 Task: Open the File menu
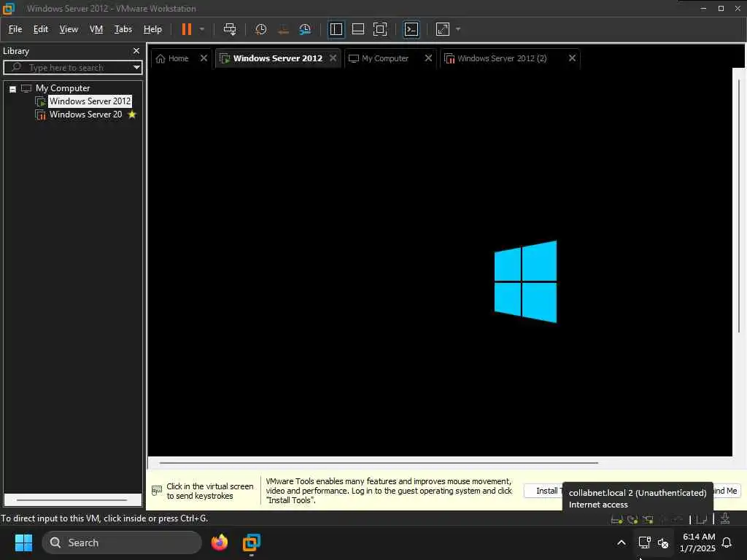click(15, 29)
